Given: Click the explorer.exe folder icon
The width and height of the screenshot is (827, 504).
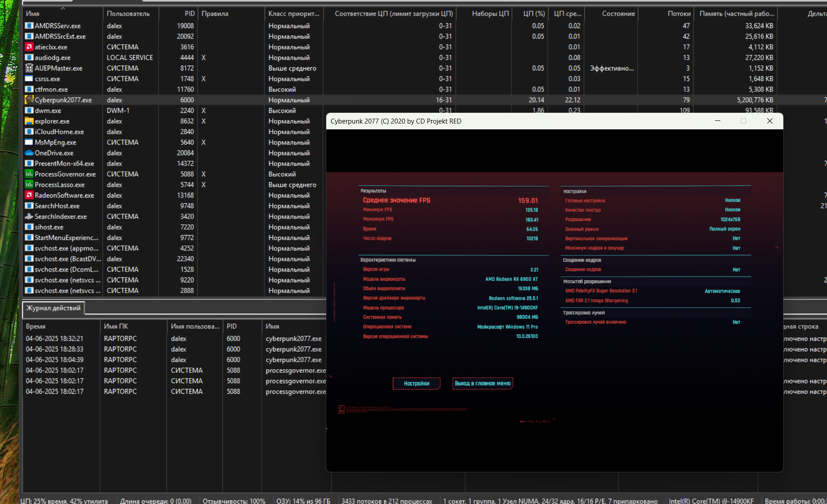Looking at the screenshot, I should [29, 121].
